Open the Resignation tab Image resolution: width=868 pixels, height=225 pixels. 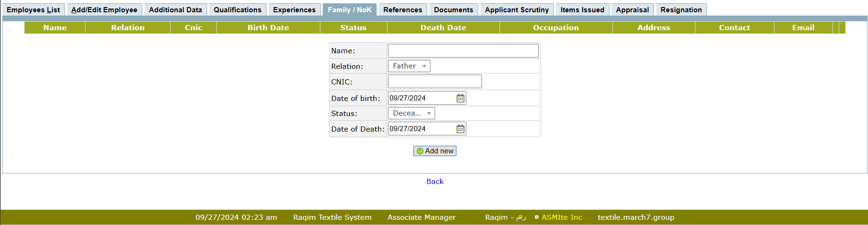(x=681, y=10)
